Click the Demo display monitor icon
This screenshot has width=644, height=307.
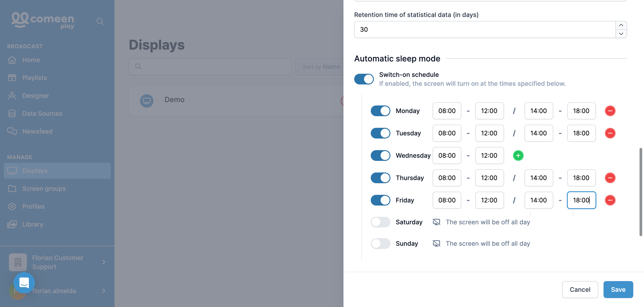coord(146,101)
